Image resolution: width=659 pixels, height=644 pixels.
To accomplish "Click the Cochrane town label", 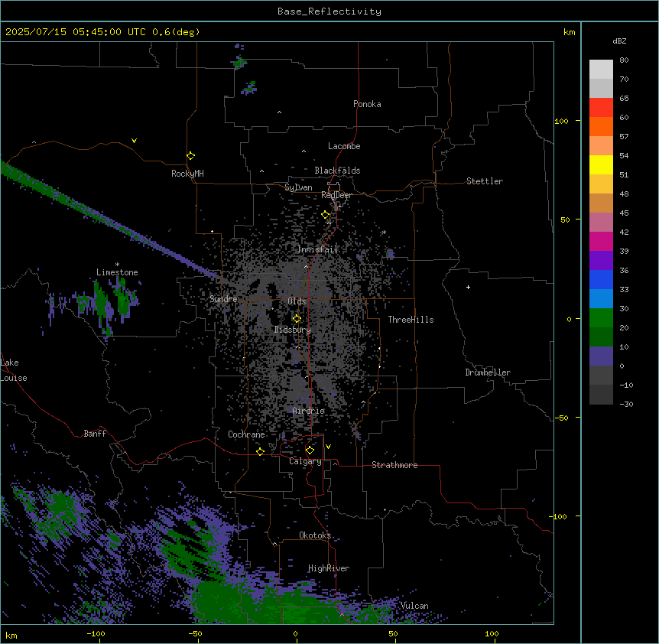I will 246,434.
